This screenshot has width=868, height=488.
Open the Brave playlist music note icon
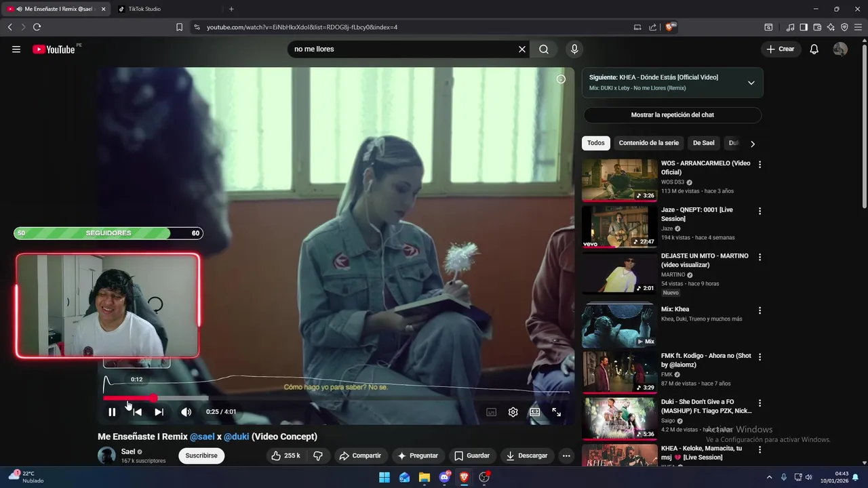(790, 27)
